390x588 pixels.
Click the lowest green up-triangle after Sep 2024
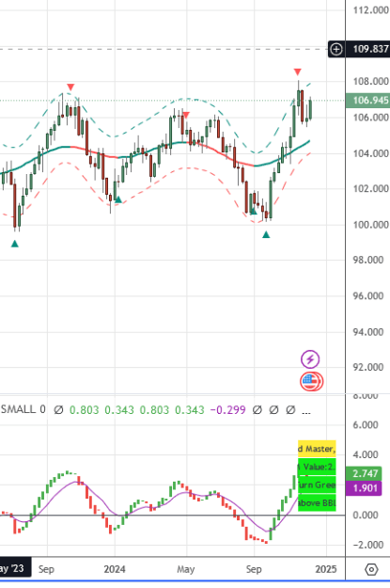click(266, 235)
